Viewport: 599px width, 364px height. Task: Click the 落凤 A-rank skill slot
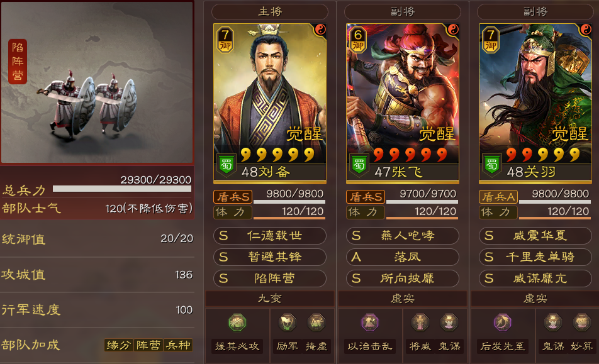[x=402, y=256]
